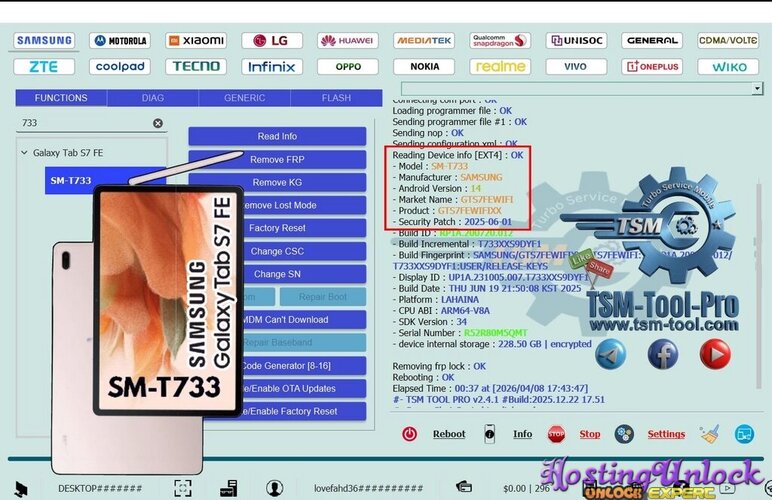This screenshot has height=500, width=772.
Task: Click the Remove FRP button
Action: point(277,159)
